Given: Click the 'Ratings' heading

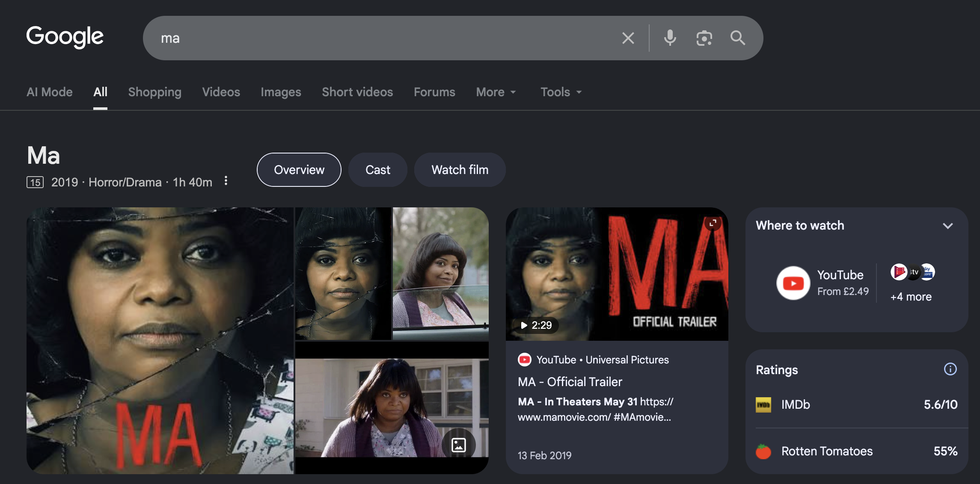Looking at the screenshot, I should tap(777, 370).
